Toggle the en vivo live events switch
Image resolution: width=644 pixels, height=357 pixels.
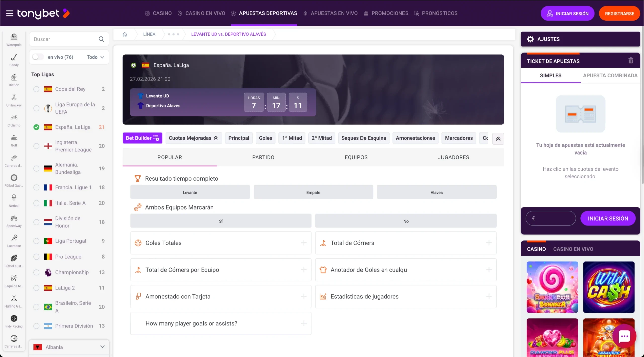38,57
